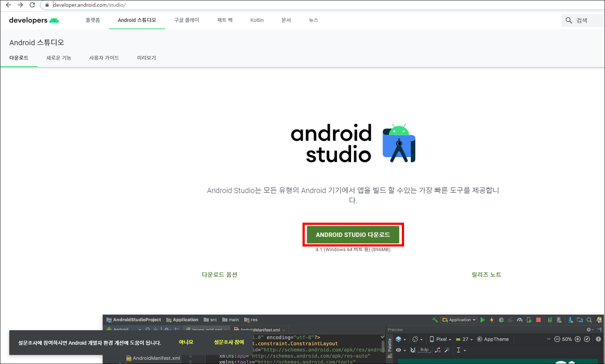Dismiss the survey with 아니요

click(186, 342)
